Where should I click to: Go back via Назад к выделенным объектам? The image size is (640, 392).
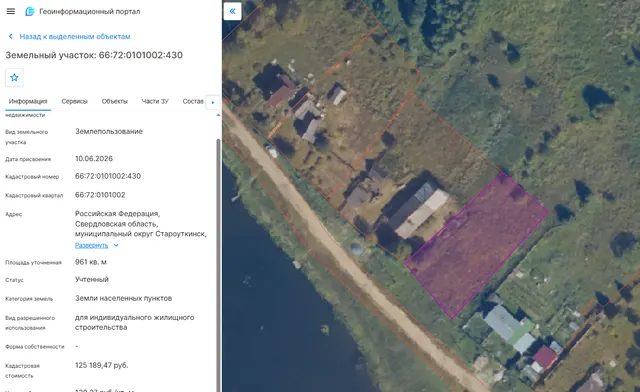coord(75,36)
